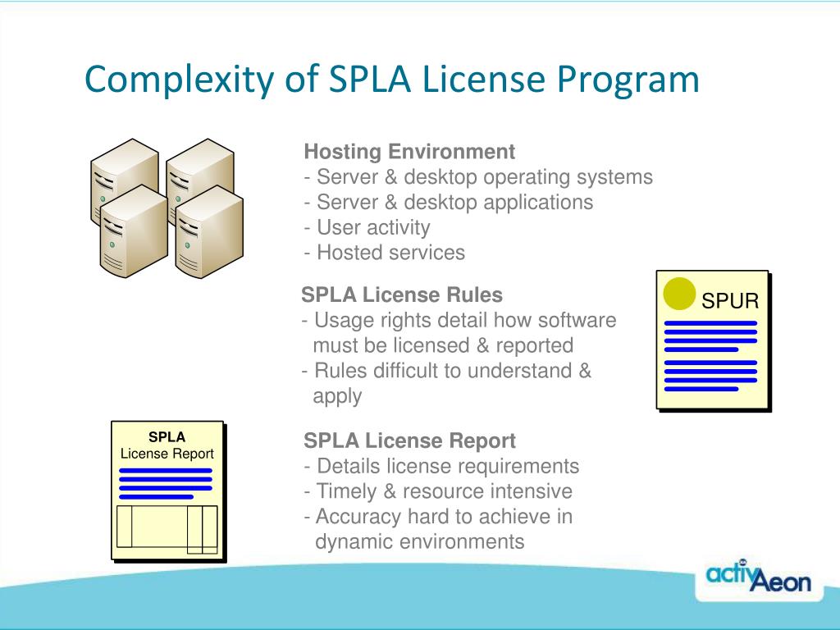Click 'must be licensed & reported' line
840x630 pixels.
(x=443, y=345)
